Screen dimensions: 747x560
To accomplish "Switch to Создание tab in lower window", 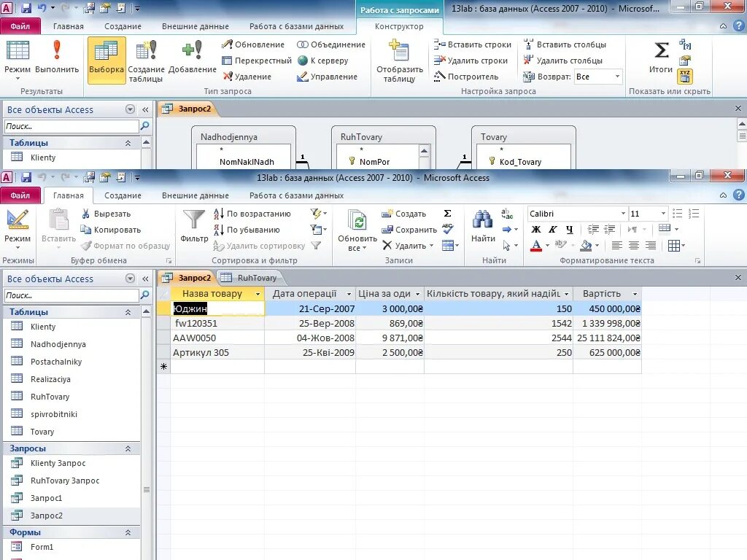I will click(123, 195).
